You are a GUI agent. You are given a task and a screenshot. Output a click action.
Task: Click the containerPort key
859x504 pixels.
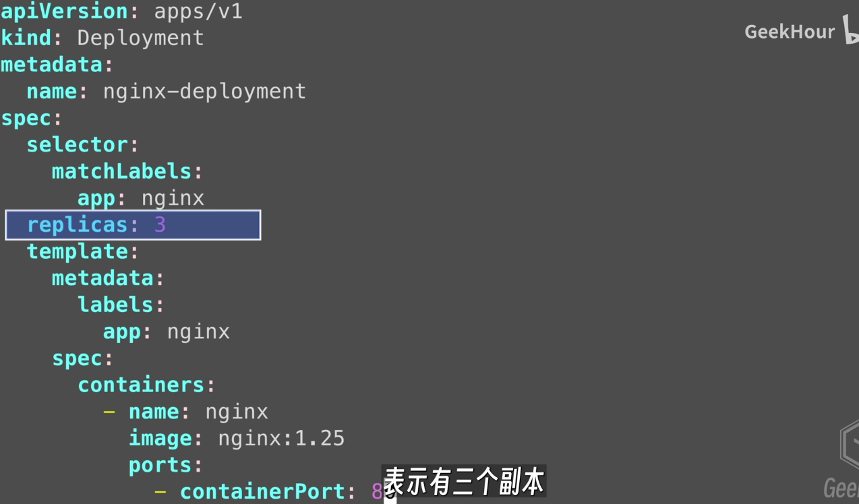[263, 492]
